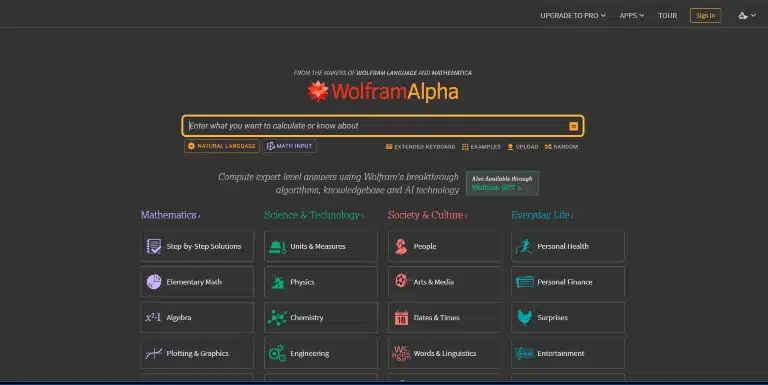The width and height of the screenshot is (768, 385).
Task: Select the Dates & Times label
Action: coord(436,317)
